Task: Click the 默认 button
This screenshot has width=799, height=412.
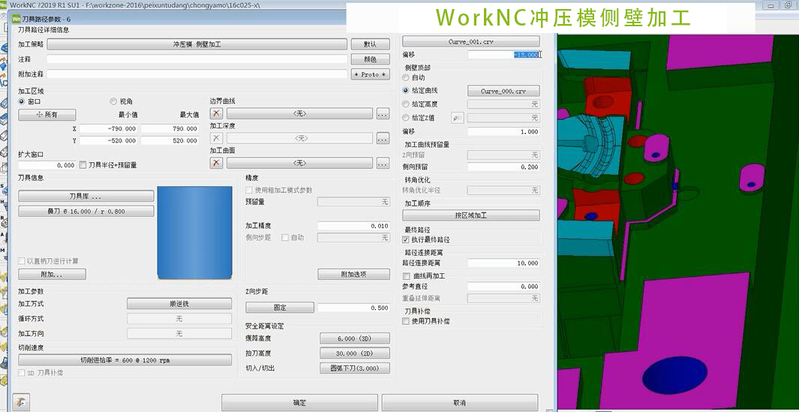Action: coord(370,44)
